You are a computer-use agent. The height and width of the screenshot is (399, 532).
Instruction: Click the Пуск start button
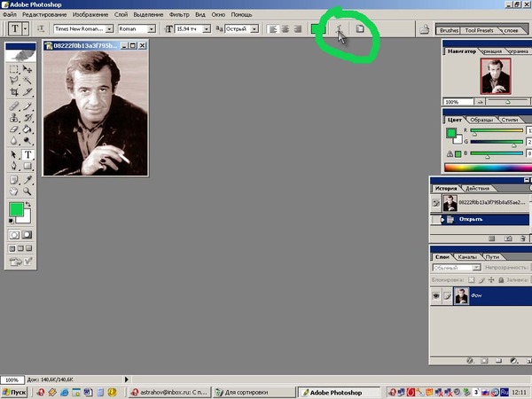14,393
